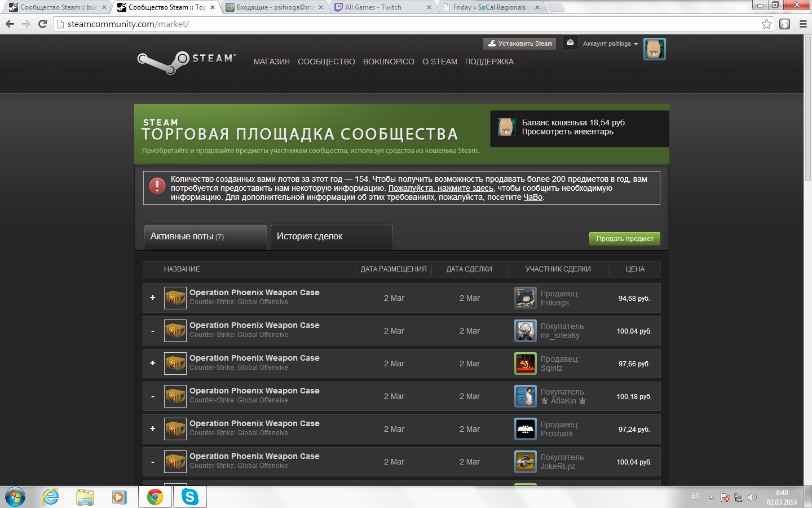Reload the page with refresh icon
The height and width of the screenshot is (508, 812).
click(42, 24)
